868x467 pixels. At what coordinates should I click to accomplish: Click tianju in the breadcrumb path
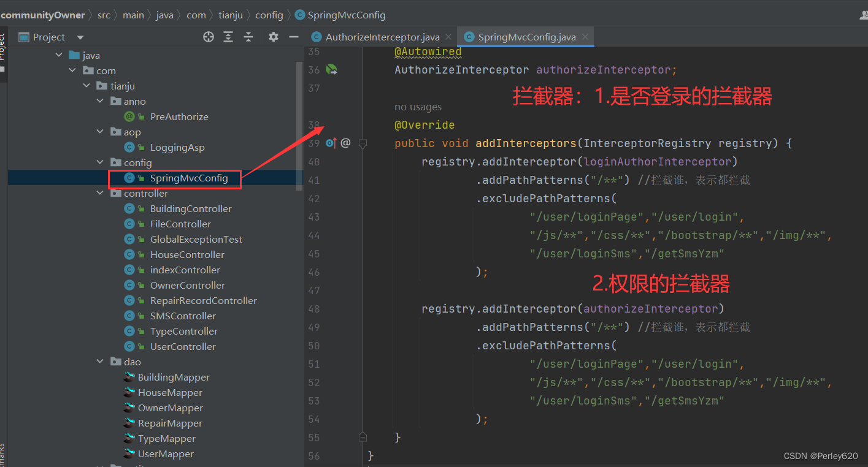(231, 15)
